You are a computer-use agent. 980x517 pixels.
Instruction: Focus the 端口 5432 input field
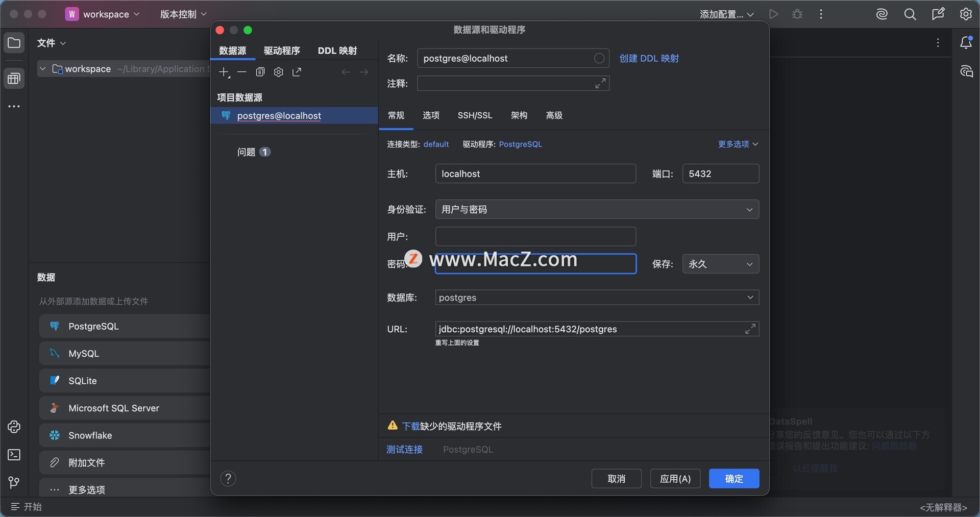click(721, 174)
